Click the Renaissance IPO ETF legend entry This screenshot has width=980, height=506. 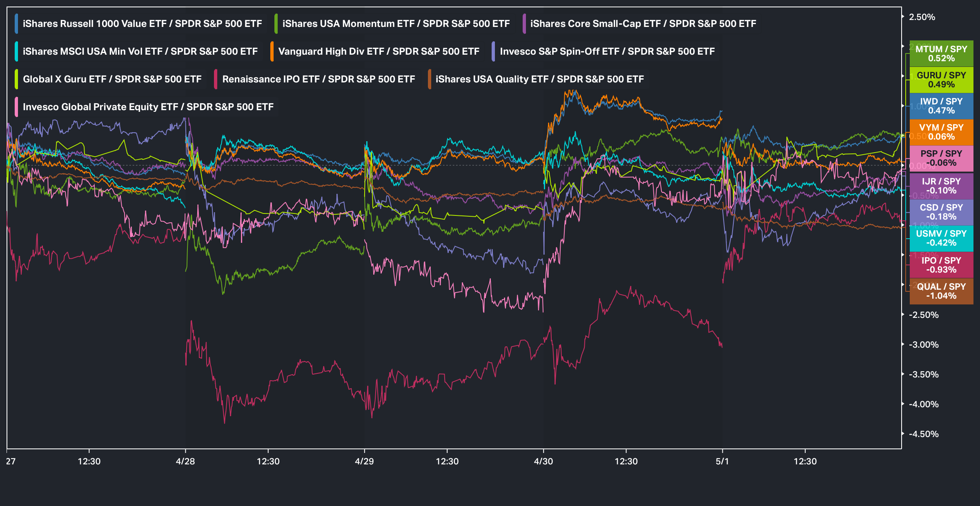(315, 79)
